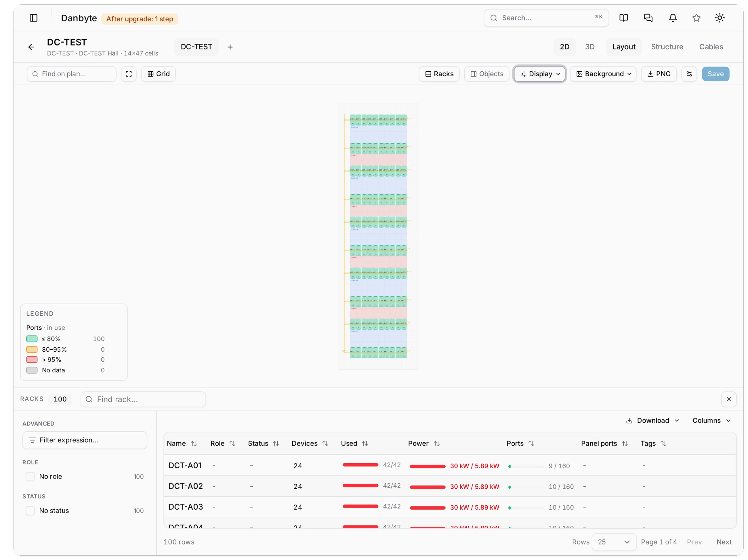Screen dimensions: 748x560
Task: Open the documentation book icon
Action: 623,18
